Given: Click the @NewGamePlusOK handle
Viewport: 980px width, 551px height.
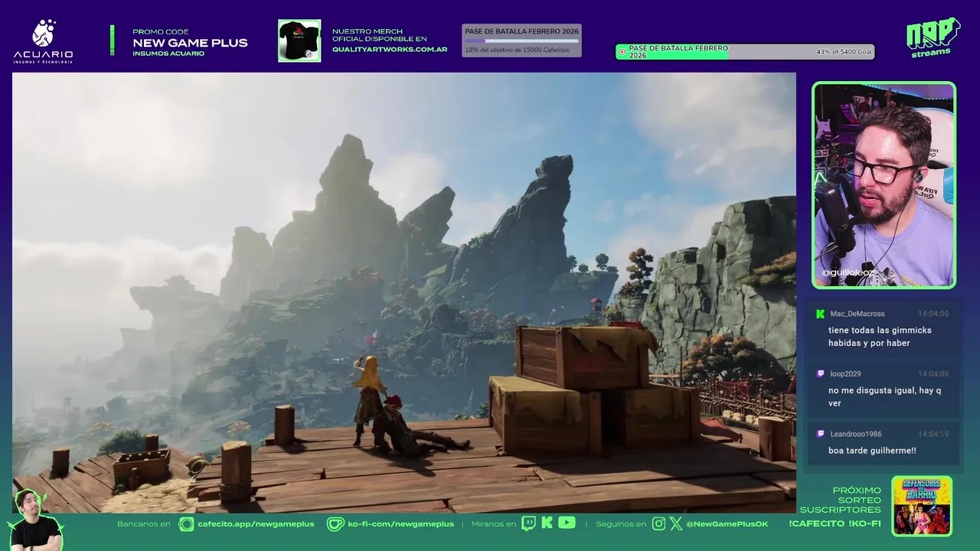Looking at the screenshot, I should (727, 523).
